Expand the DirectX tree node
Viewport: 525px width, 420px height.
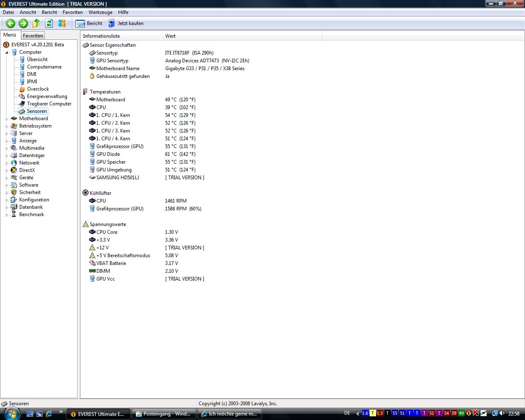pyautogui.click(x=7, y=171)
